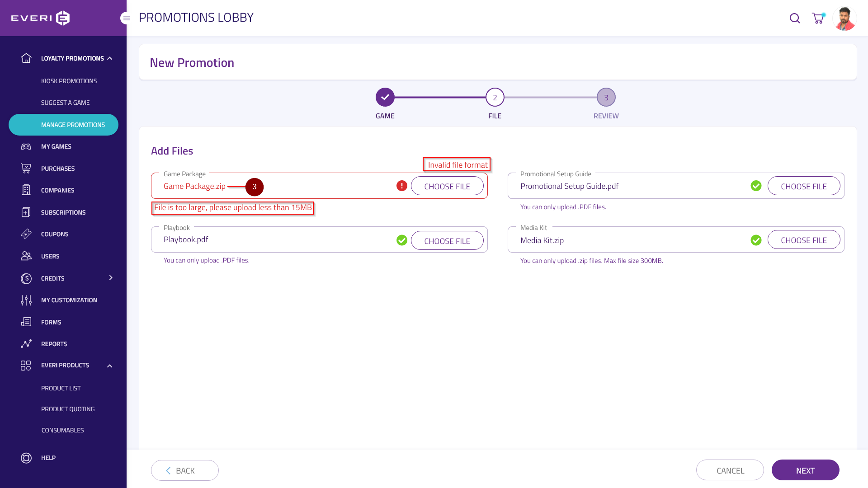This screenshot has width=868, height=488.
Task: Click the green checkmark beside Playbook.pdf
Action: (x=401, y=240)
